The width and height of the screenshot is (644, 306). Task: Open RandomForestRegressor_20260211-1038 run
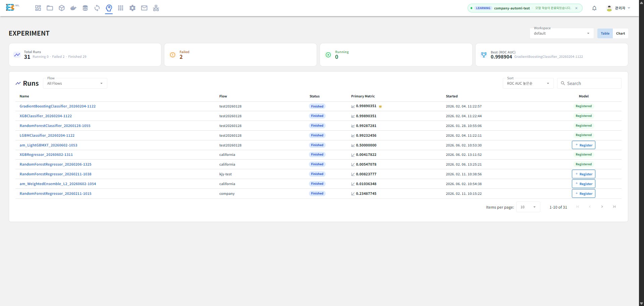55,174
